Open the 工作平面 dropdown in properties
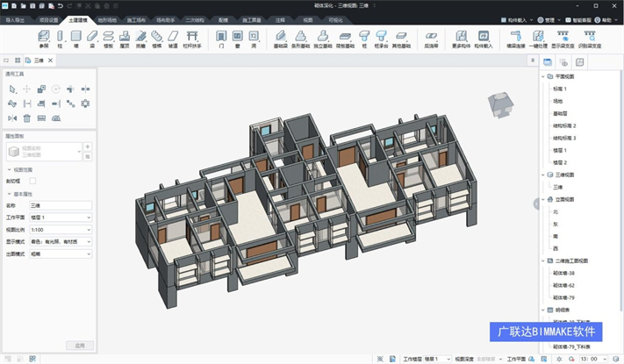 pos(61,218)
